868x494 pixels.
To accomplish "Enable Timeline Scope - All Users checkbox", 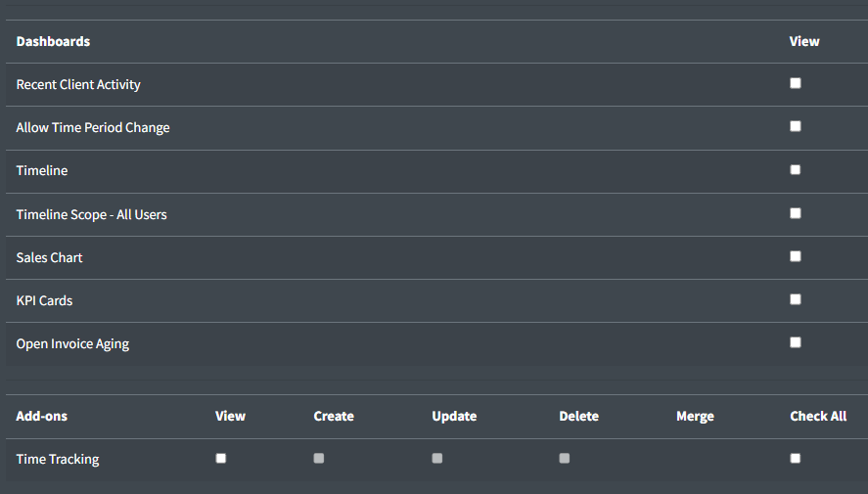I will [x=796, y=213].
